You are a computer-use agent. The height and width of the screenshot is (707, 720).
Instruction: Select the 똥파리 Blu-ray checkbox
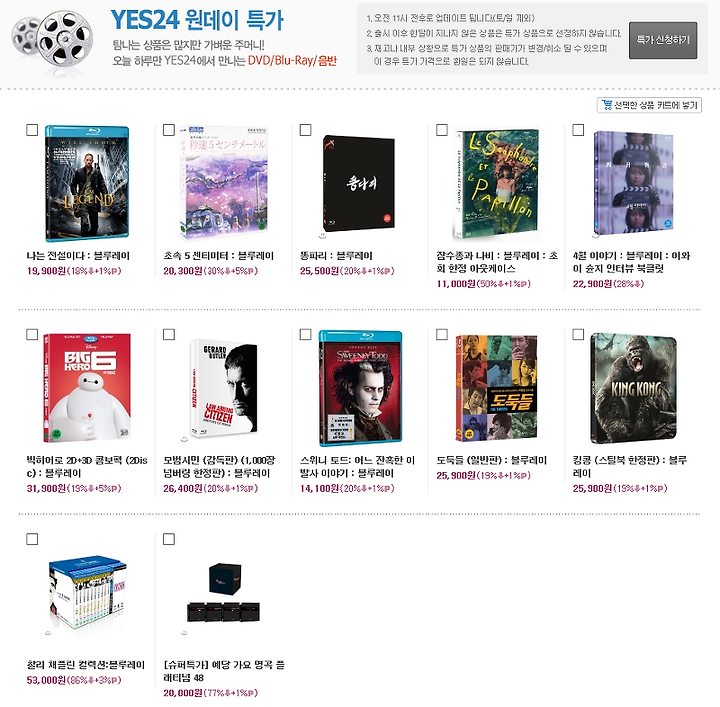pos(305,130)
